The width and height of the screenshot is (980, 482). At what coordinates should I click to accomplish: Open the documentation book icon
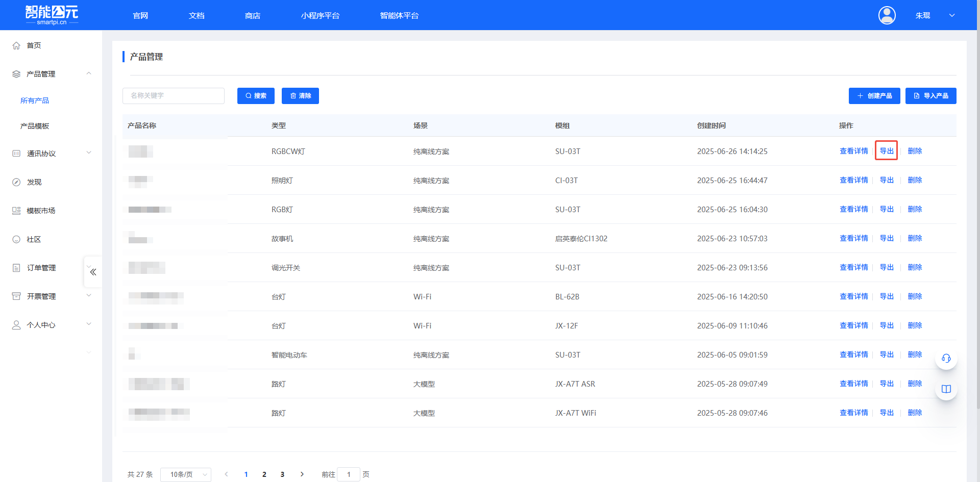(946, 389)
